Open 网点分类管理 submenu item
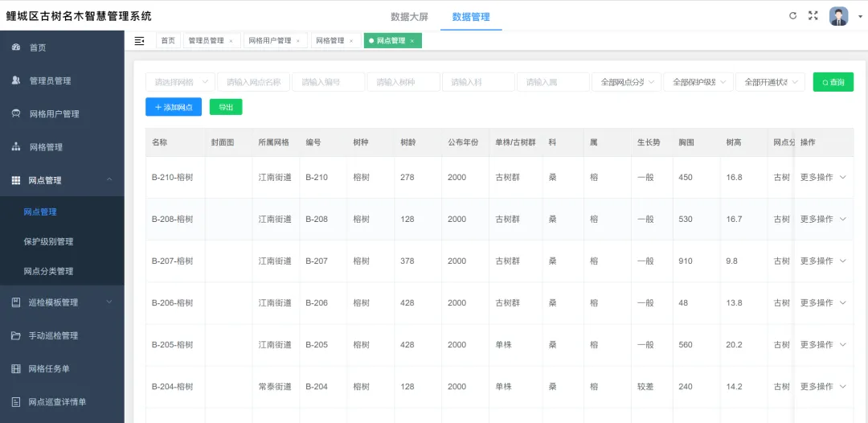The width and height of the screenshot is (868, 423). click(49, 271)
